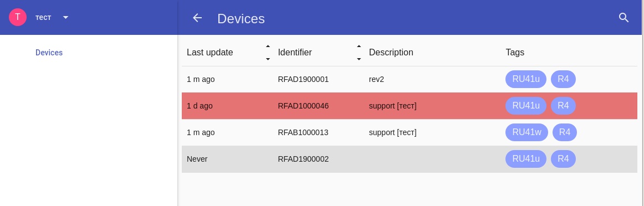Click the Description column header

[391, 53]
